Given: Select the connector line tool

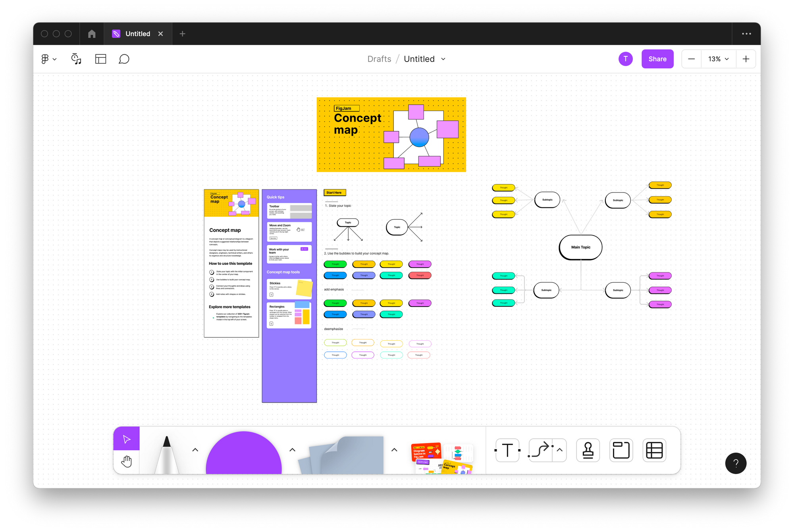Looking at the screenshot, I should (540, 450).
